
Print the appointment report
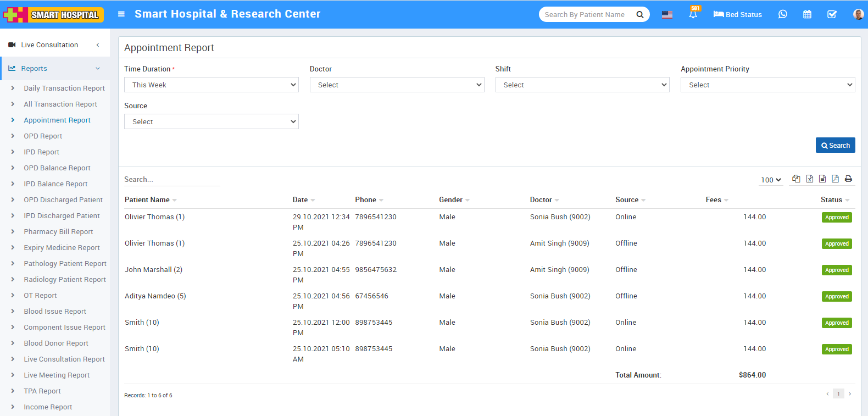[848, 179]
